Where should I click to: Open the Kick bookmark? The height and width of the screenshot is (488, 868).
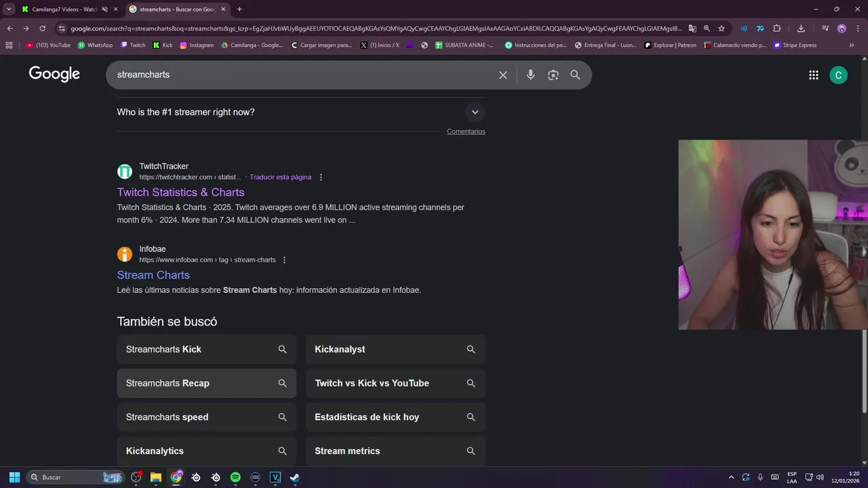click(163, 45)
